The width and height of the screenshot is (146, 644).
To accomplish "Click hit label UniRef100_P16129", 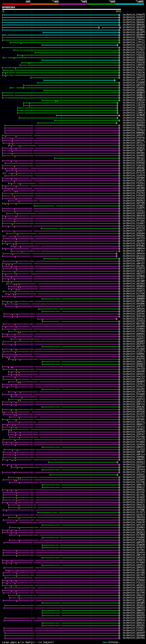I will pyautogui.click(x=134, y=120).
